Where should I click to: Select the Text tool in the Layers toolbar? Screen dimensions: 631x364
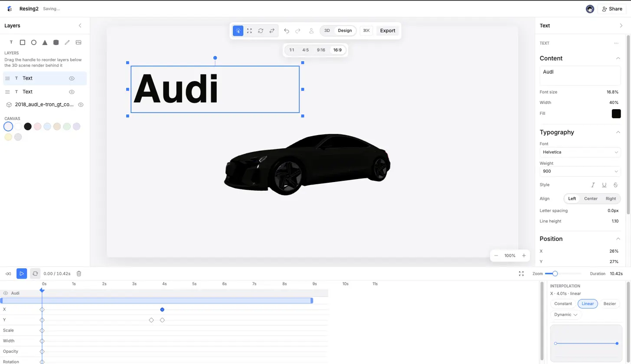pyautogui.click(x=11, y=42)
